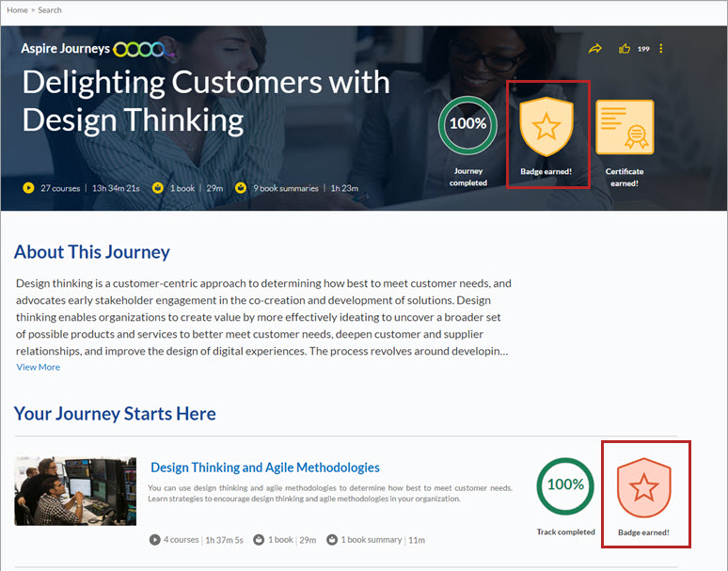The height and width of the screenshot is (571, 728).
Task: Click the Home breadcrumb link
Action: 17,10
